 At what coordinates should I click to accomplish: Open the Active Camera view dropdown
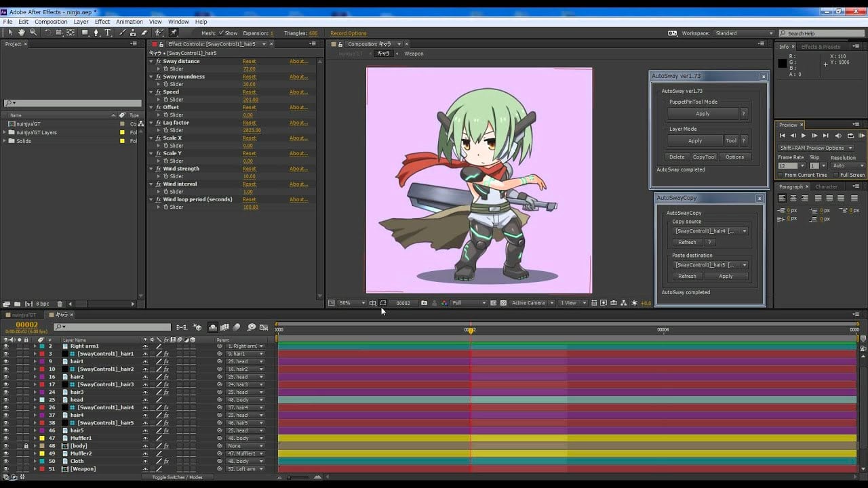pyautogui.click(x=532, y=303)
